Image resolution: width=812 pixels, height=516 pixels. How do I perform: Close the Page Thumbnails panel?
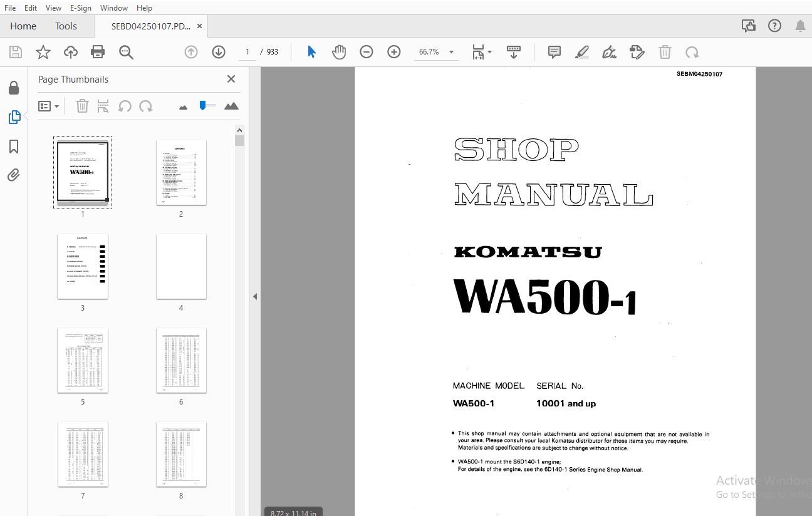pyautogui.click(x=231, y=79)
